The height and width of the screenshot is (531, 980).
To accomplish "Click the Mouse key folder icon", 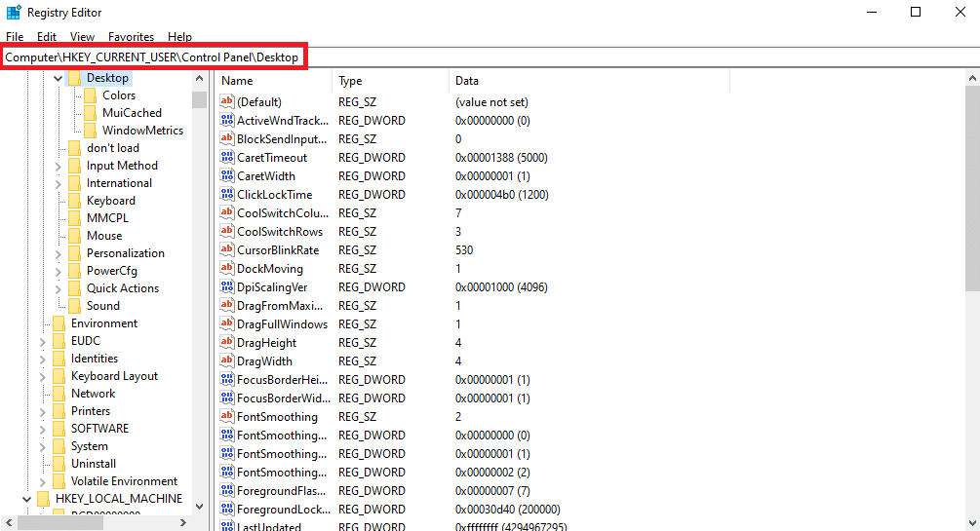I will click(x=74, y=236).
